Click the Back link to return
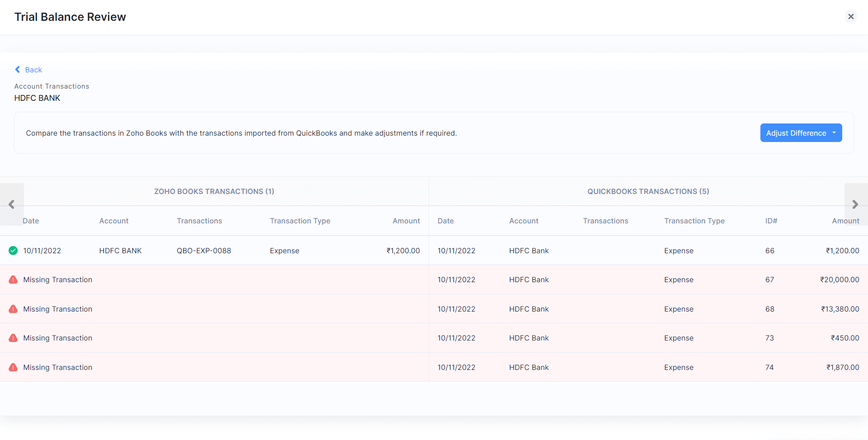Screen dimensions: 868x440 tap(33, 70)
